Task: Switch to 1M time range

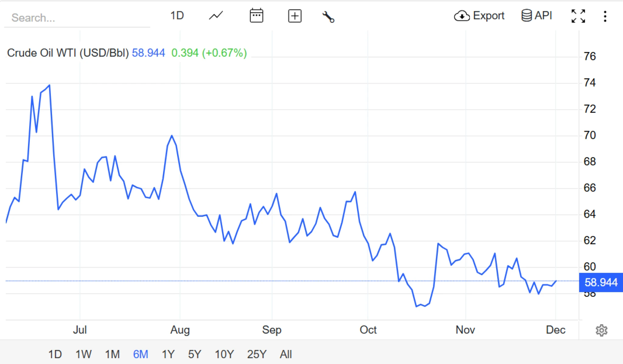Action: (x=112, y=354)
